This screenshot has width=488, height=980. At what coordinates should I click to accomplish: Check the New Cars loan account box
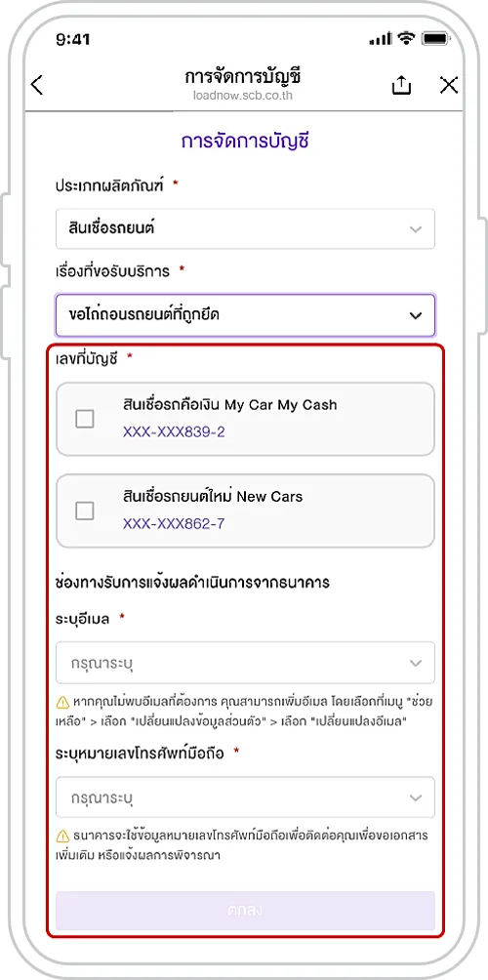point(84,510)
